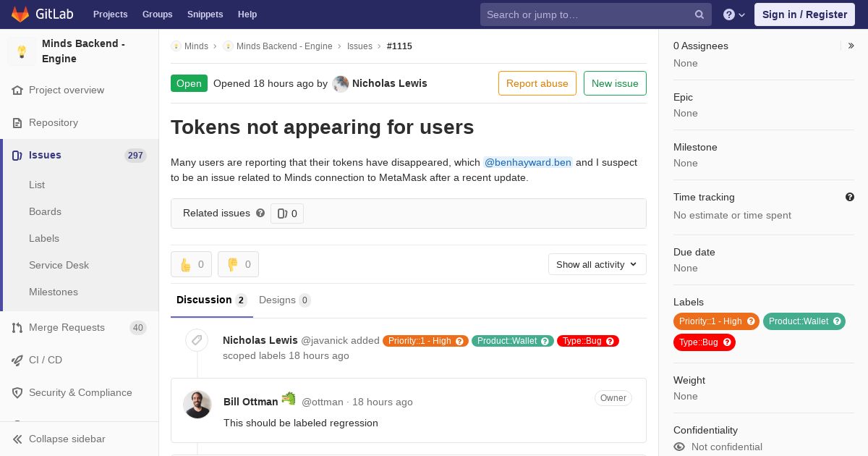The width and height of the screenshot is (868, 456).
Task: Click the Repository file icon
Action: point(17,123)
